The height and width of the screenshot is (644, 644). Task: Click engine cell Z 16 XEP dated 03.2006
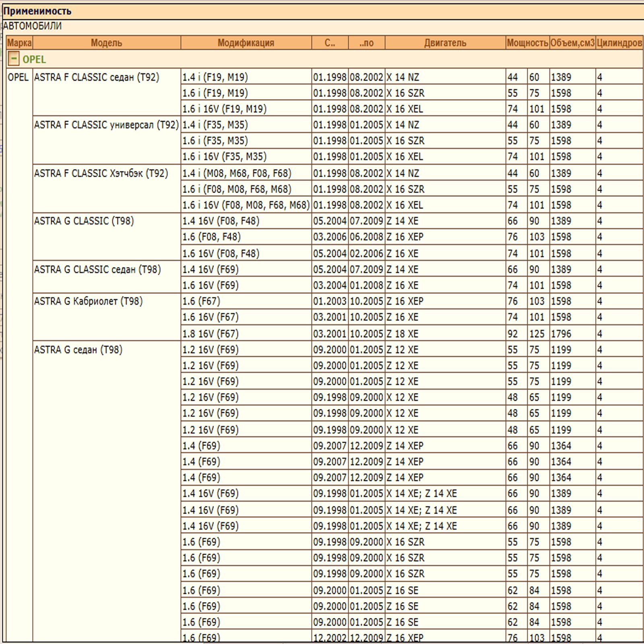click(445, 237)
